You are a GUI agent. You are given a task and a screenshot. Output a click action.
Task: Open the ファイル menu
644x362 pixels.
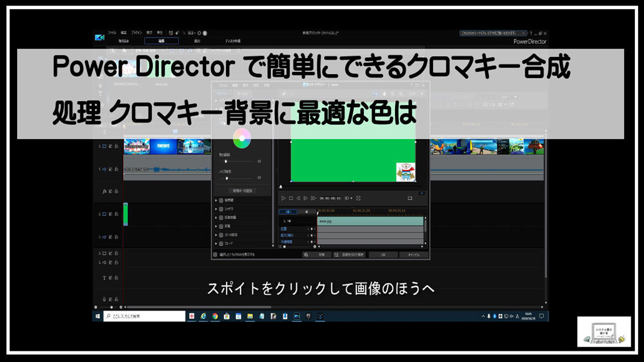pyautogui.click(x=112, y=33)
